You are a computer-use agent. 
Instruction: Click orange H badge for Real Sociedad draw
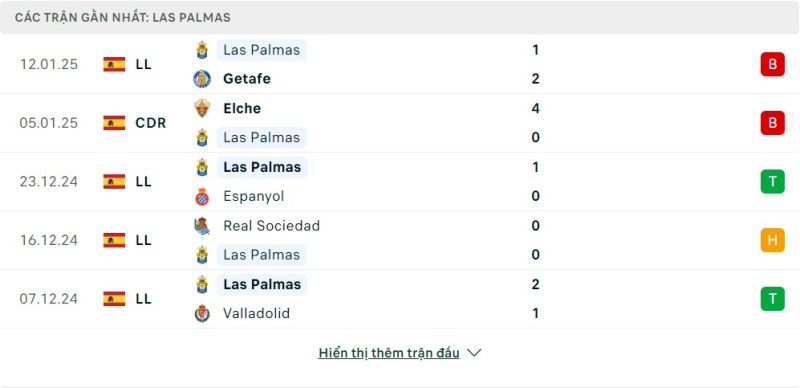click(x=772, y=240)
